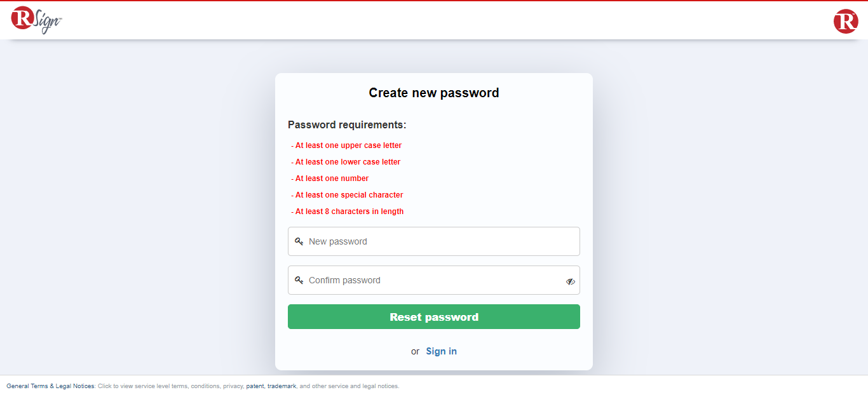Image resolution: width=868 pixels, height=397 pixels.
Task: Click the key icon beside New password
Action: click(299, 241)
